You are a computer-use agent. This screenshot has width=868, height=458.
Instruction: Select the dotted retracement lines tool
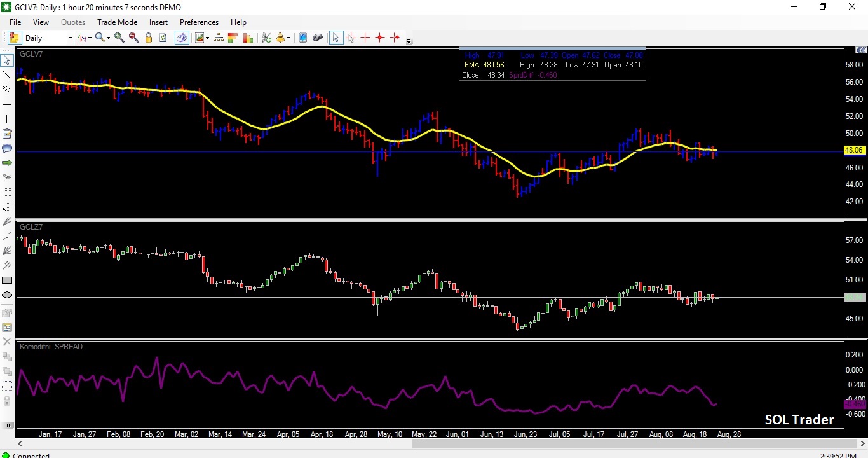(x=7, y=191)
